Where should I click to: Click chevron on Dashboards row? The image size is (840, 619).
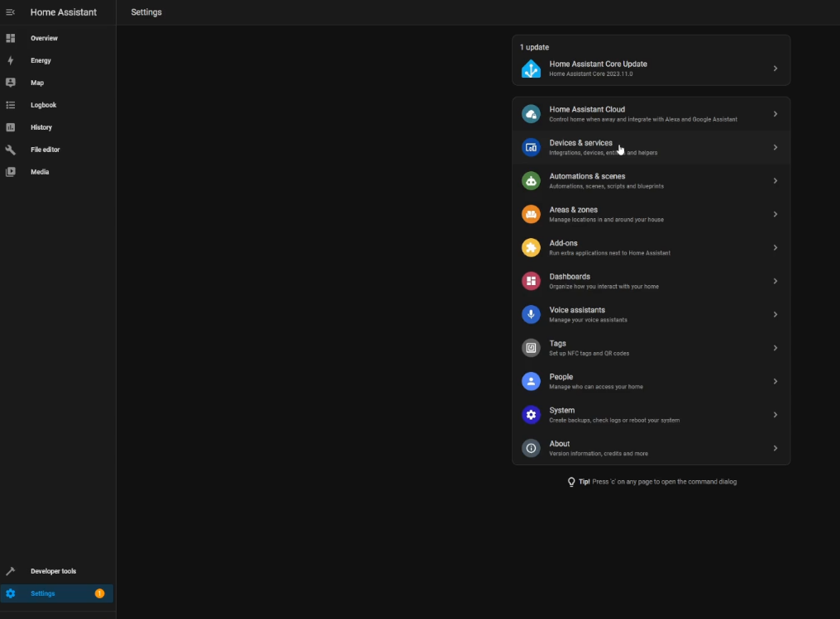pyautogui.click(x=776, y=281)
